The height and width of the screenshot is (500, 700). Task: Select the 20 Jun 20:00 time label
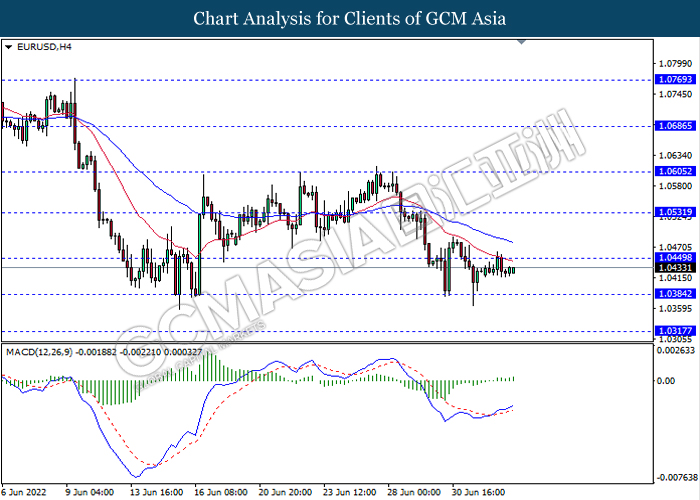(x=285, y=492)
